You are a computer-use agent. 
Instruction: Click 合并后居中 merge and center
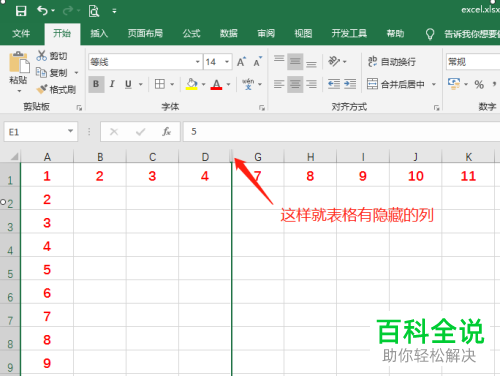[396, 84]
